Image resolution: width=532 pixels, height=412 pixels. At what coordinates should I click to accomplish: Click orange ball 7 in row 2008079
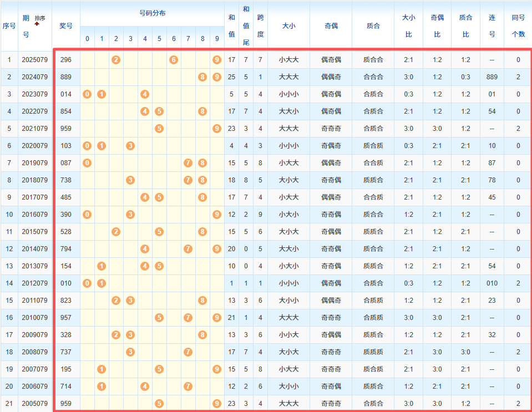tap(188, 352)
